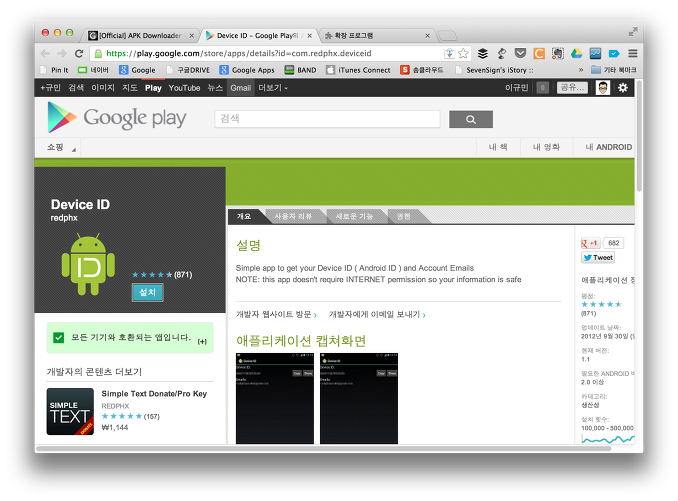Click the Tweet button
678x501 pixels.
tap(598, 258)
